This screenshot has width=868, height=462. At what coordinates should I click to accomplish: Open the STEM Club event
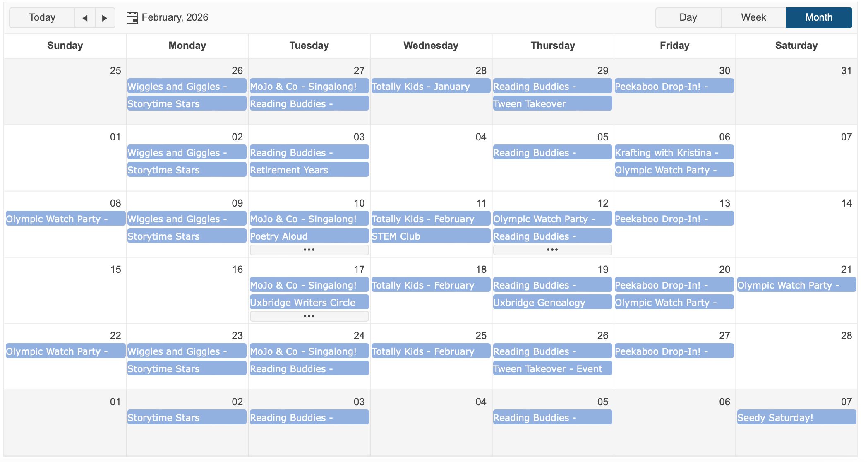point(430,236)
